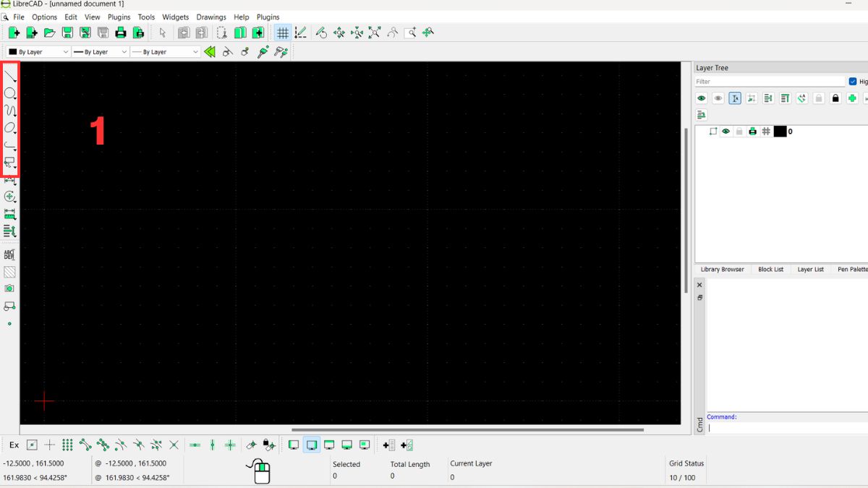Viewport: 868px width, 488px height.
Task: Open the Edit menu
Action: pyautogui.click(x=71, y=17)
